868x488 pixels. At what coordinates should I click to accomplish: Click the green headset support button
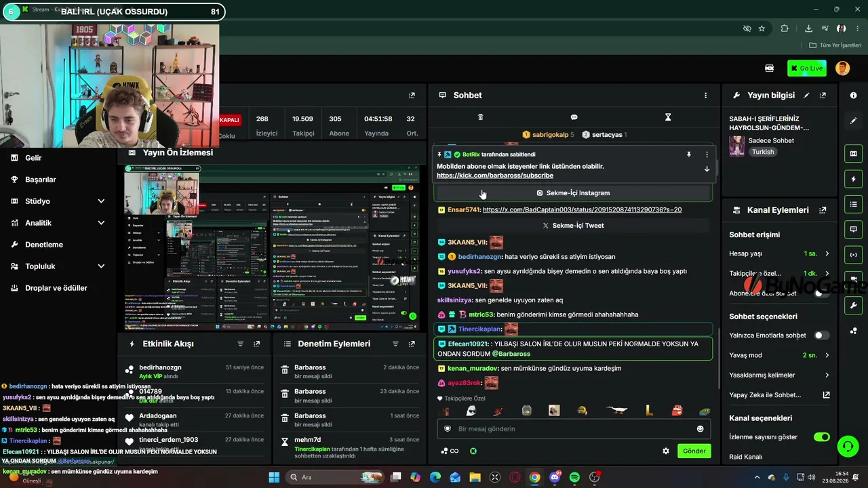point(848,446)
